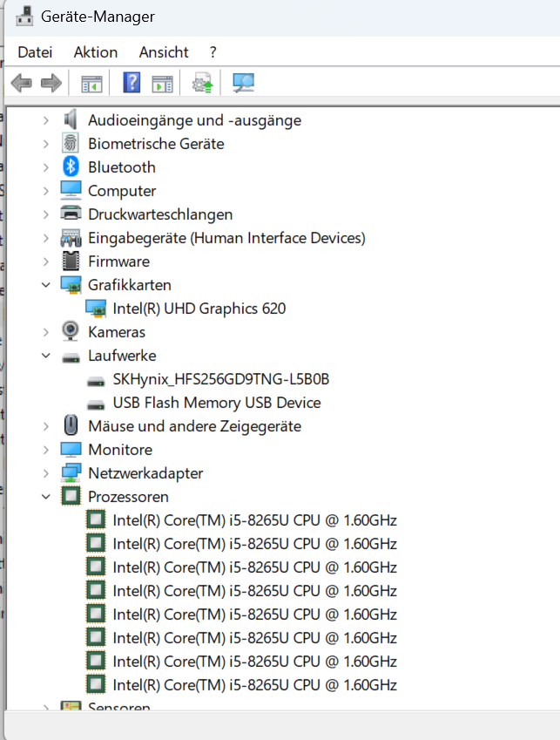Click the Back arrow toolbar icon

[x=21, y=83]
